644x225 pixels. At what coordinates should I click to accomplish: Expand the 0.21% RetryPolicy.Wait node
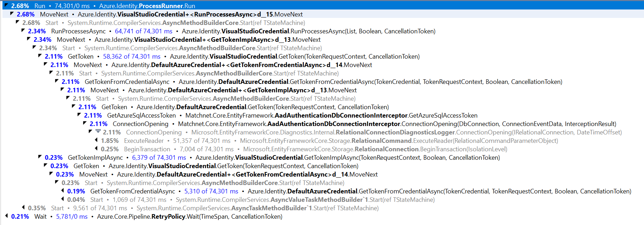click(7, 216)
